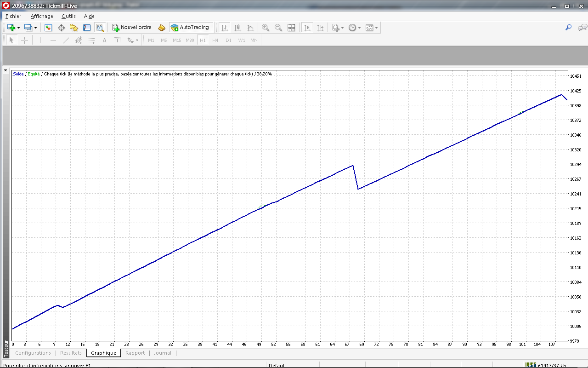
Task: Toggle the AutoTrading button
Action: click(x=190, y=28)
